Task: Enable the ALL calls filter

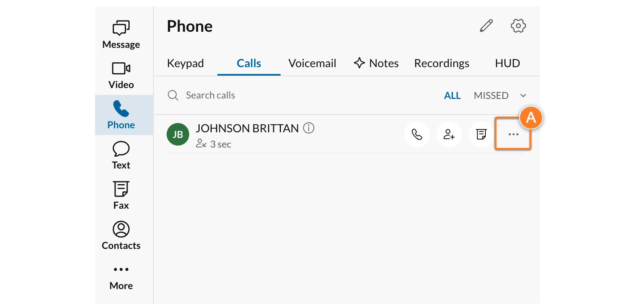Action: [452, 95]
